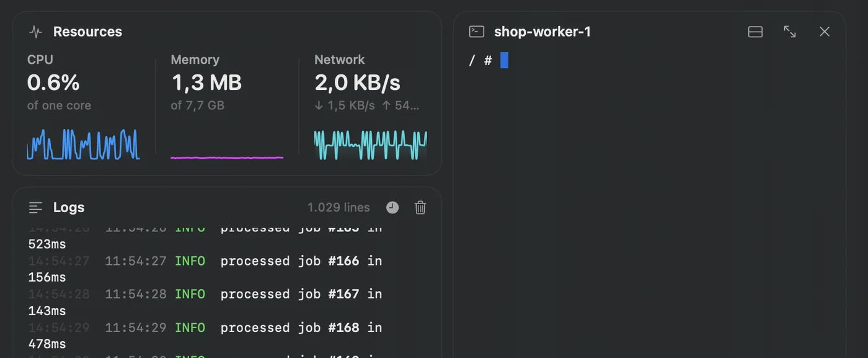Click timestamp 11:54:29 in logs
This screenshot has height=358, width=868.
(136, 328)
